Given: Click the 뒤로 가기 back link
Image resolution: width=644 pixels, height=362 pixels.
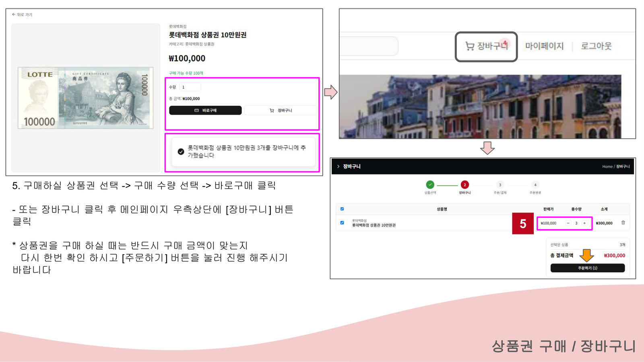Looking at the screenshot, I should click(x=22, y=14).
